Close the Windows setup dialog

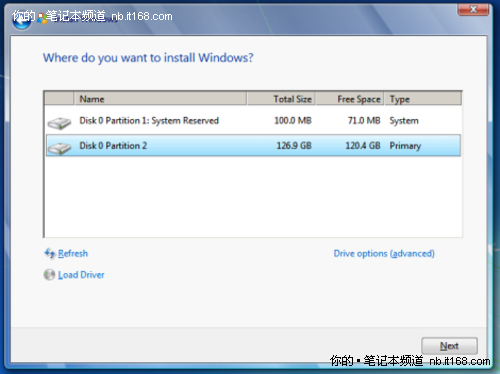tap(473, 9)
